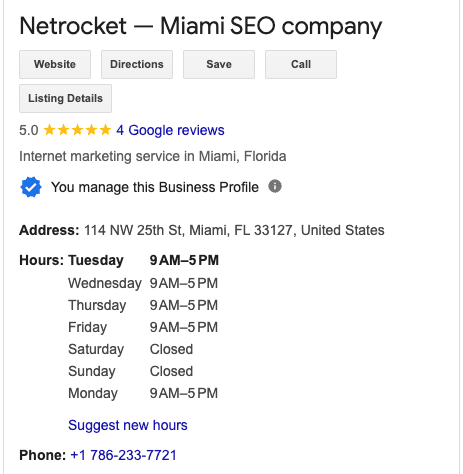Click Internet marketing service category text

click(x=153, y=156)
